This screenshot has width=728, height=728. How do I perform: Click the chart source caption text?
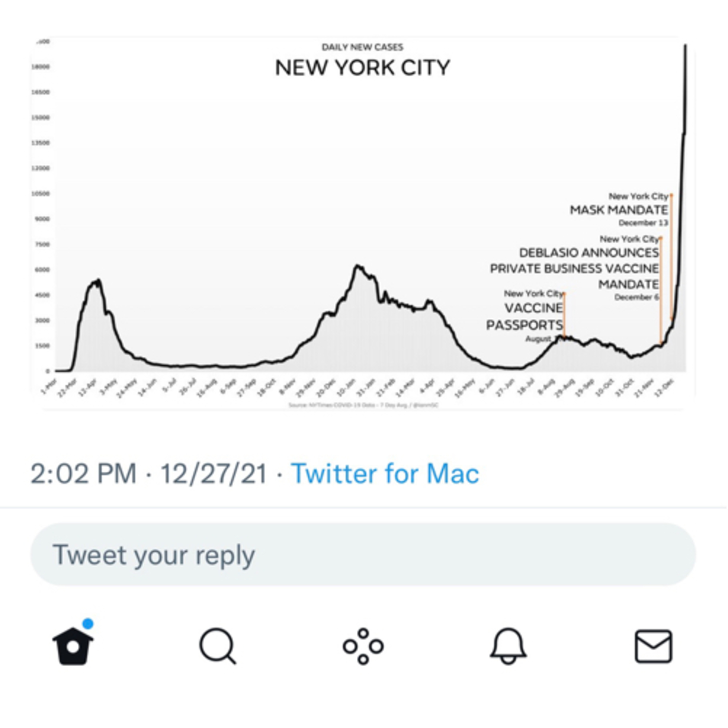tap(363, 405)
